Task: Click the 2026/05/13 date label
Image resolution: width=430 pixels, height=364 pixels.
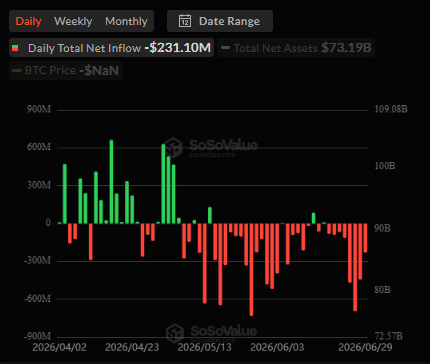Action: (x=204, y=347)
